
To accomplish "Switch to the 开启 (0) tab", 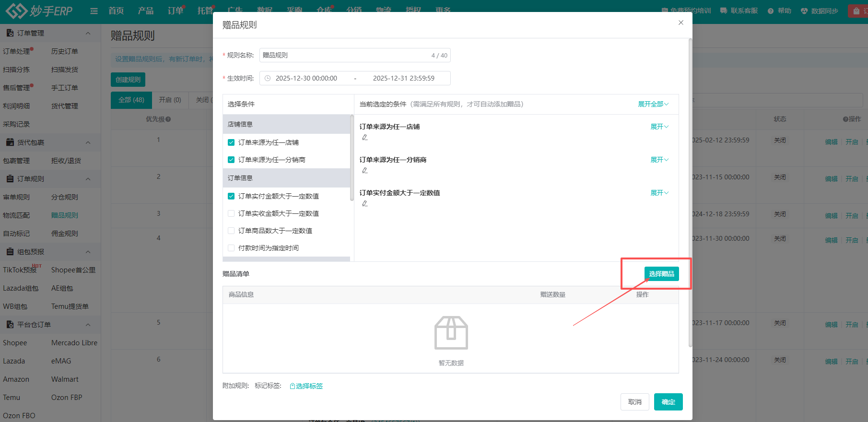I will 170,100.
